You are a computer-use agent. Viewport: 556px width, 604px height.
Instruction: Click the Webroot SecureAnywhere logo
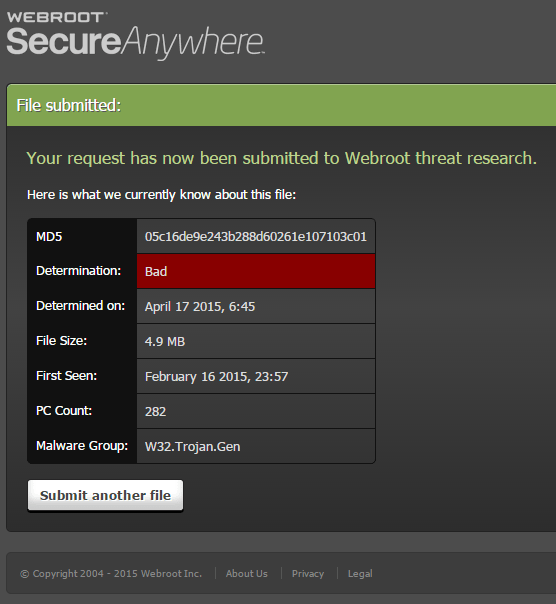click(136, 35)
